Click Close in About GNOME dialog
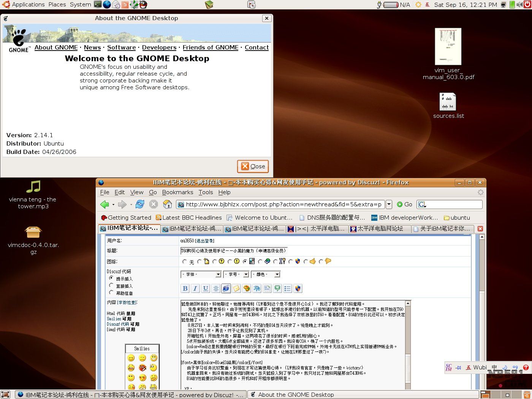The image size is (532, 399). 253,166
